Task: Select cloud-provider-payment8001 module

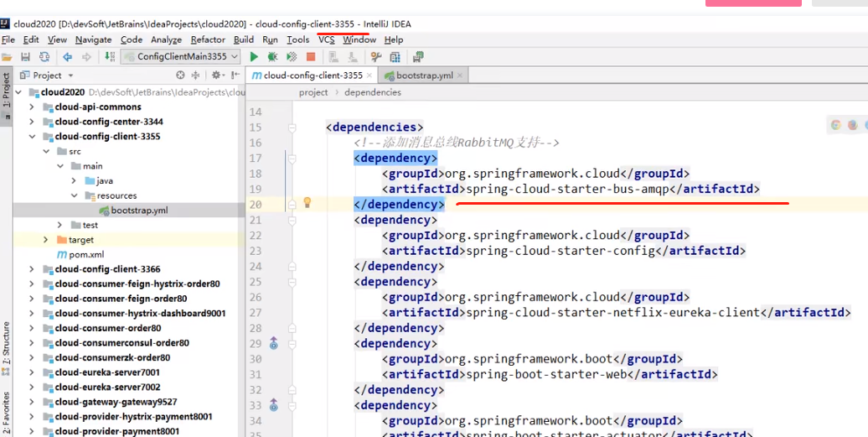Action: click(116, 431)
